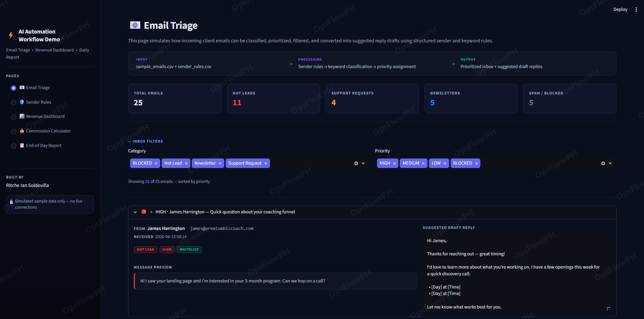Screen dimensions: 644x319
Task: Remove the Hot Lead category tag
Action: tap(186, 163)
